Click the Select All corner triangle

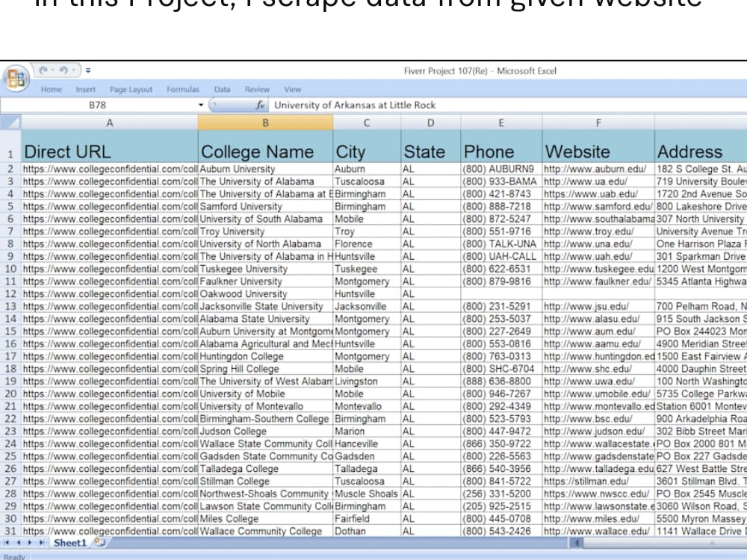point(10,123)
